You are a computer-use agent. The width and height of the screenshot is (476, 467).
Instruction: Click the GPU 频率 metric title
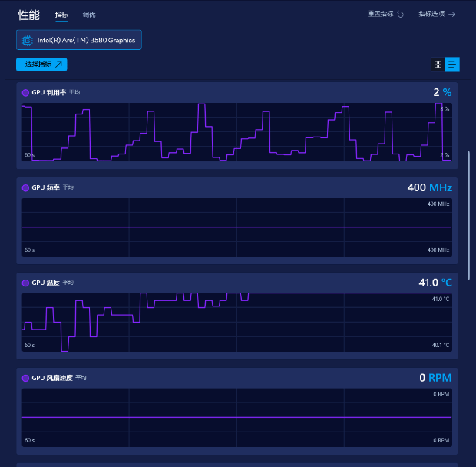[x=45, y=187]
